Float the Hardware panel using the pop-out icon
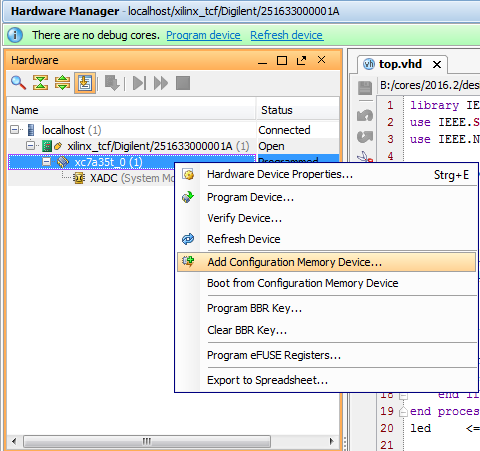Image resolution: width=480 pixels, height=451 pixels. point(302,60)
